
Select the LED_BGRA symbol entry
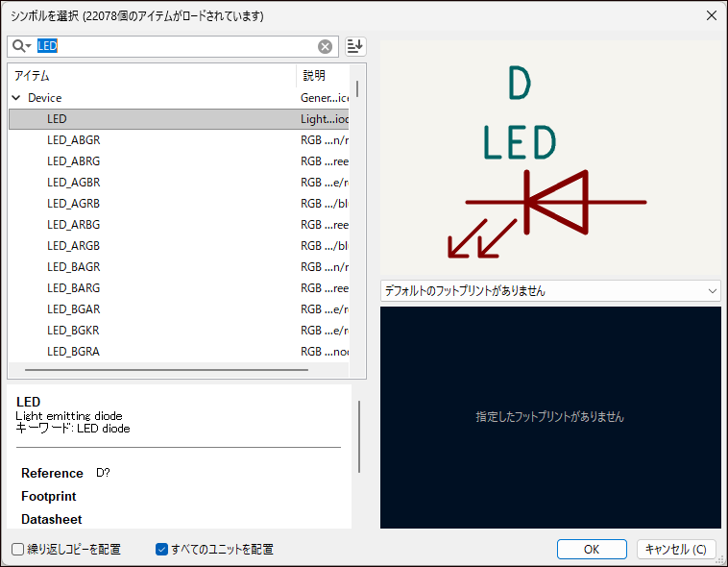click(x=73, y=352)
